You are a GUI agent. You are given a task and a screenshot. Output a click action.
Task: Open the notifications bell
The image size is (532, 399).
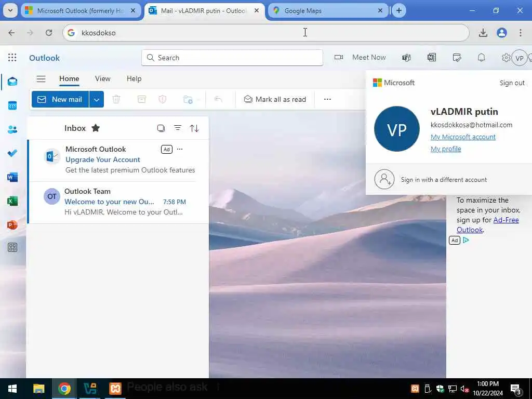pyautogui.click(x=482, y=58)
